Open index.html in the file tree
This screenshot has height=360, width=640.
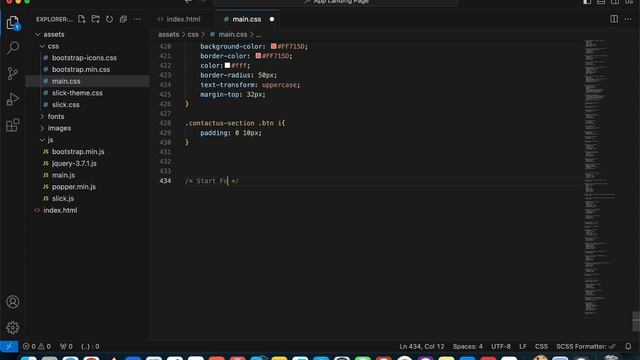(x=60, y=210)
